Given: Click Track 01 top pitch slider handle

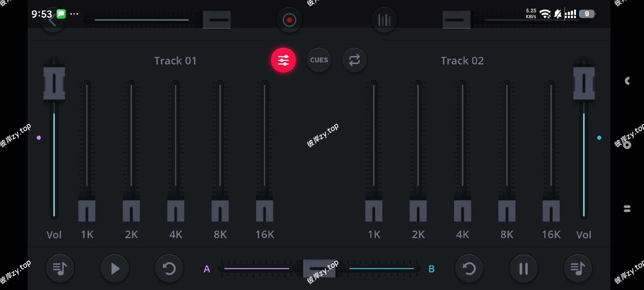Looking at the screenshot, I should coord(217,20).
